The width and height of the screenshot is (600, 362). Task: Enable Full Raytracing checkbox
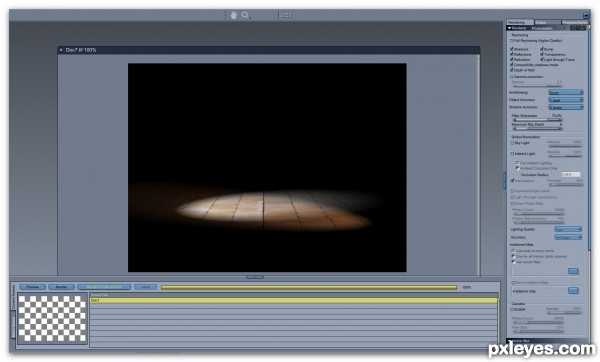click(x=511, y=41)
